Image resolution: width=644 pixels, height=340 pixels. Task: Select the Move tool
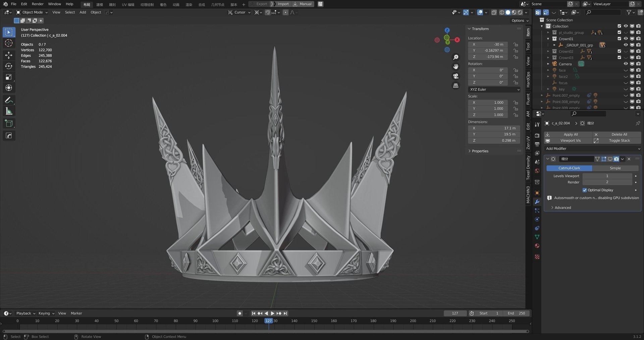click(9, 55)
